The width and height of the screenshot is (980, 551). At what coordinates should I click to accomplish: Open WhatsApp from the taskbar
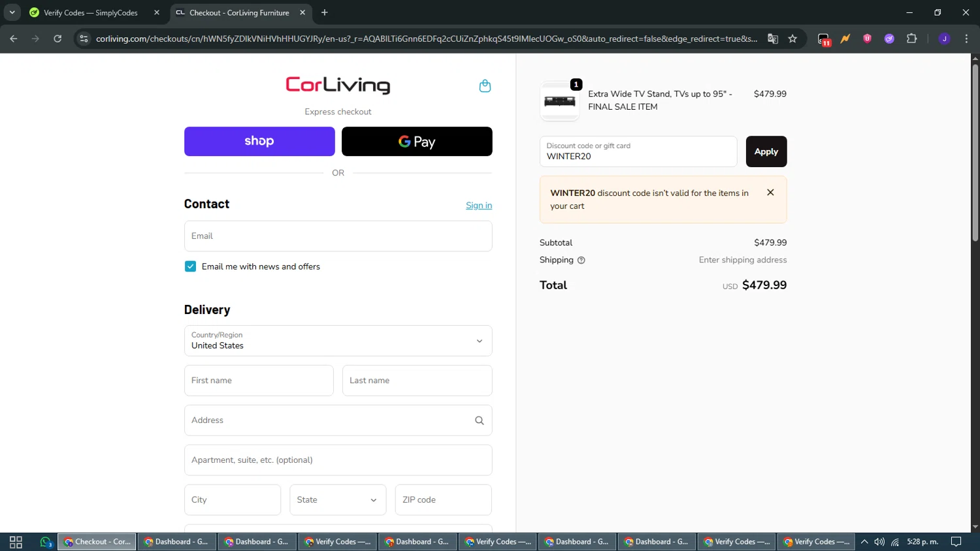[x=45, y=542]
